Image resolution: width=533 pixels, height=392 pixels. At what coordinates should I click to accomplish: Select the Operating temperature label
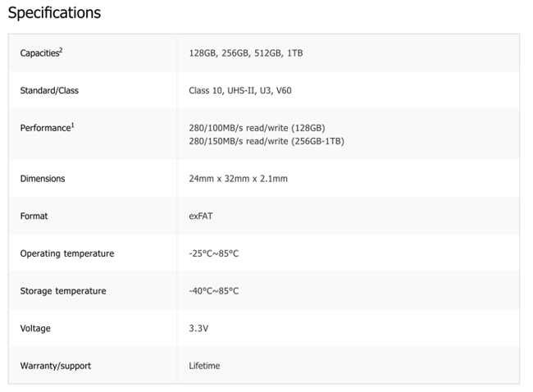67,253
